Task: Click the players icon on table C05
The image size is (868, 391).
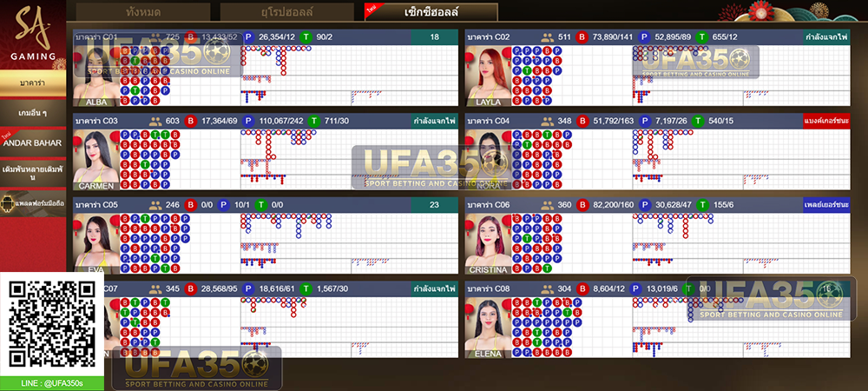Action: coord(155,205)
